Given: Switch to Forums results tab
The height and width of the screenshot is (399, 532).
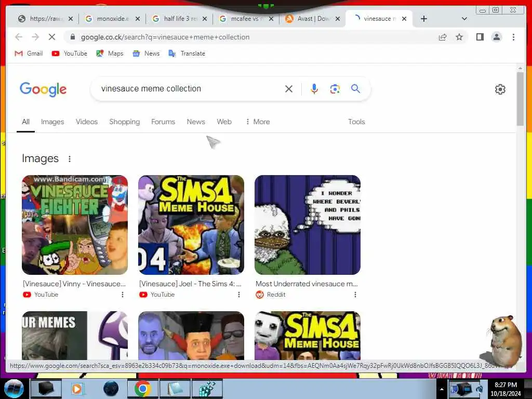Looking at the screenshot, I should (x=163, y=122).
